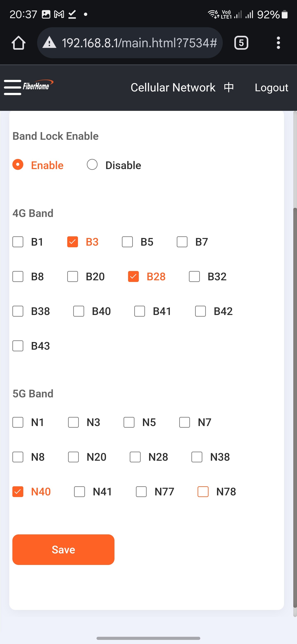Check the B7 4G band checkbox
Image resolution: width=297 pixels, height=644 pixels.
coord(182,242)
